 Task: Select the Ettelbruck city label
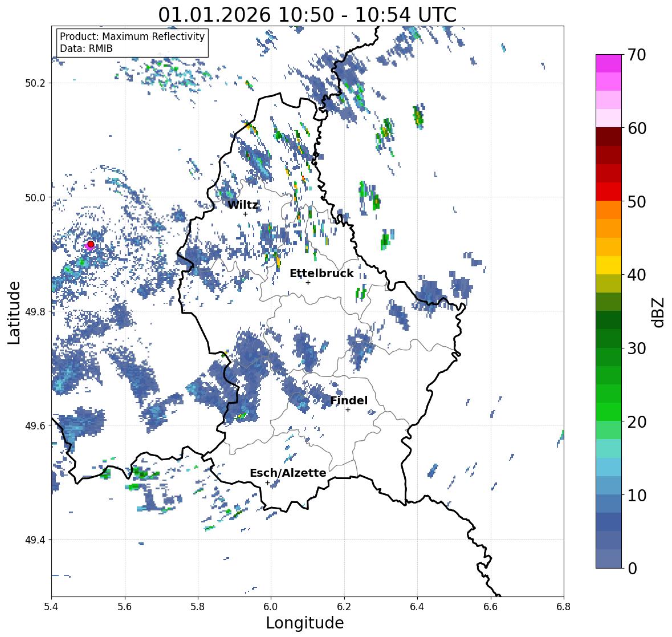click(321, 273)
